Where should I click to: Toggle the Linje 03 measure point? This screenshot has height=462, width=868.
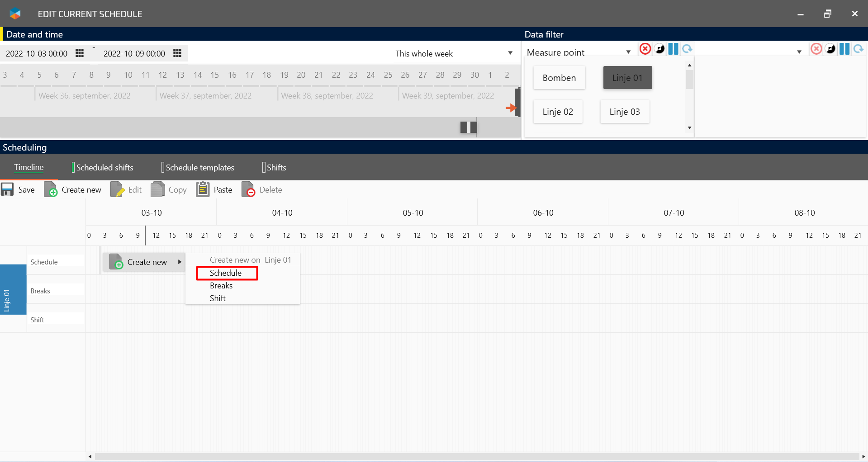624,112
